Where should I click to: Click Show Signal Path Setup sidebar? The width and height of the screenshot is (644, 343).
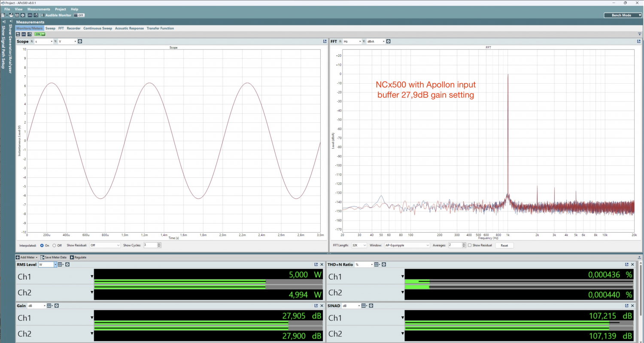tap(4, 47)
